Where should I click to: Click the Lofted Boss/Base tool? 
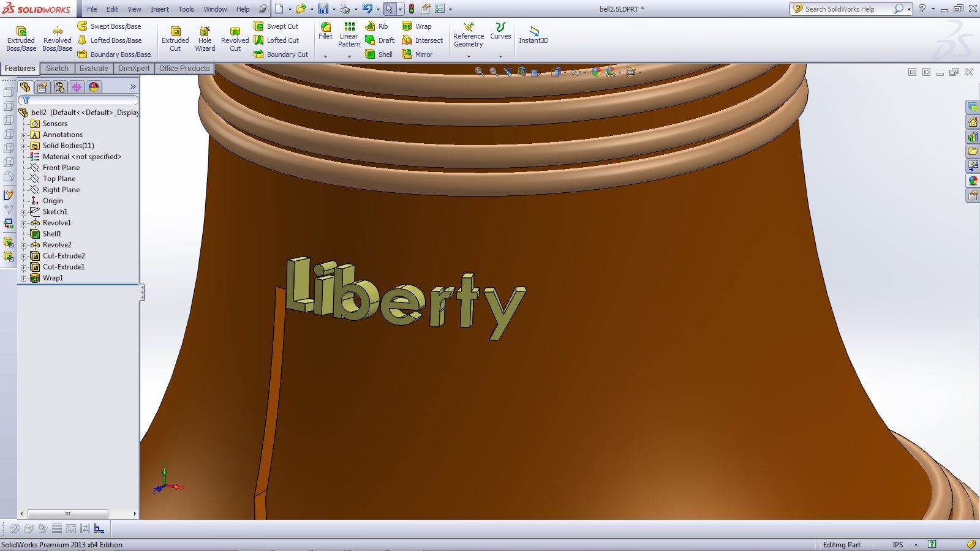tap(110, 40)
